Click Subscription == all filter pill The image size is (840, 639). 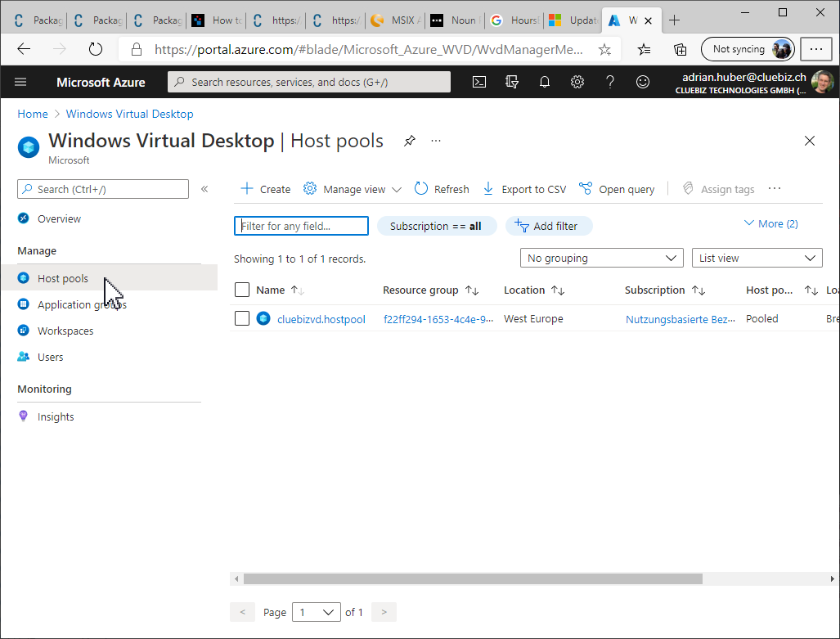click(x=437, y=226)
